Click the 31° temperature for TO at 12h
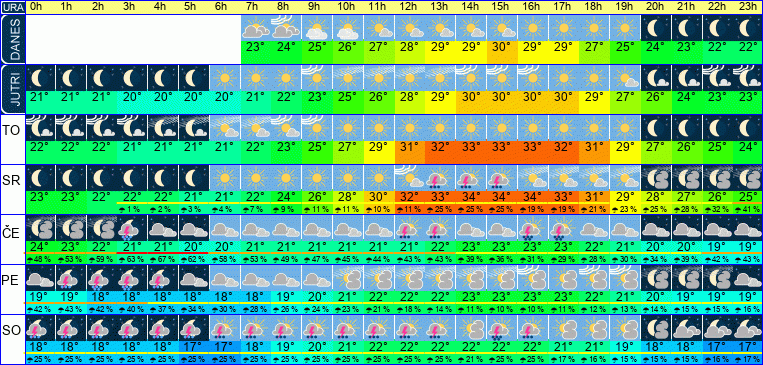 (410, 146)
